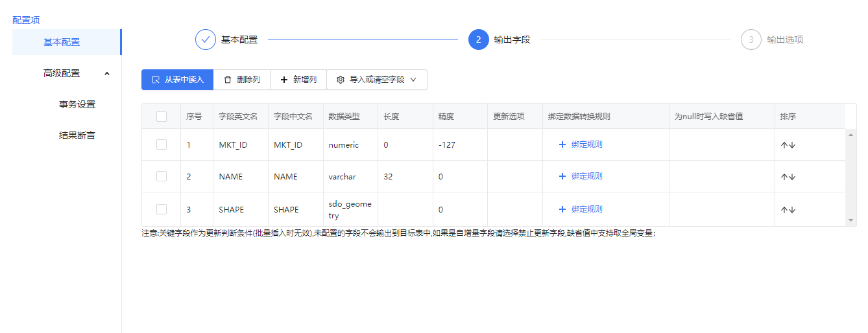
Task: Click 绑定规则 link for the MKT_ID row
Action: pos(586,144)
